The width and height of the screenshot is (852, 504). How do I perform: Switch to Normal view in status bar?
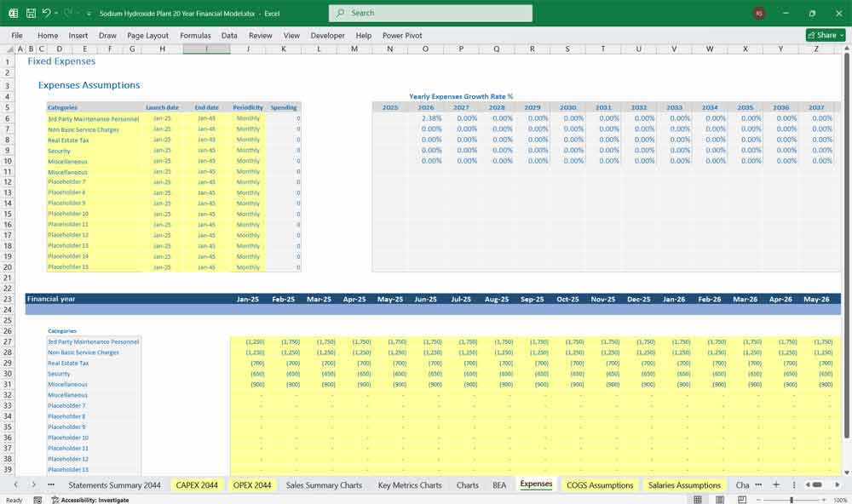pyautogui.click(x=696, y=498)
